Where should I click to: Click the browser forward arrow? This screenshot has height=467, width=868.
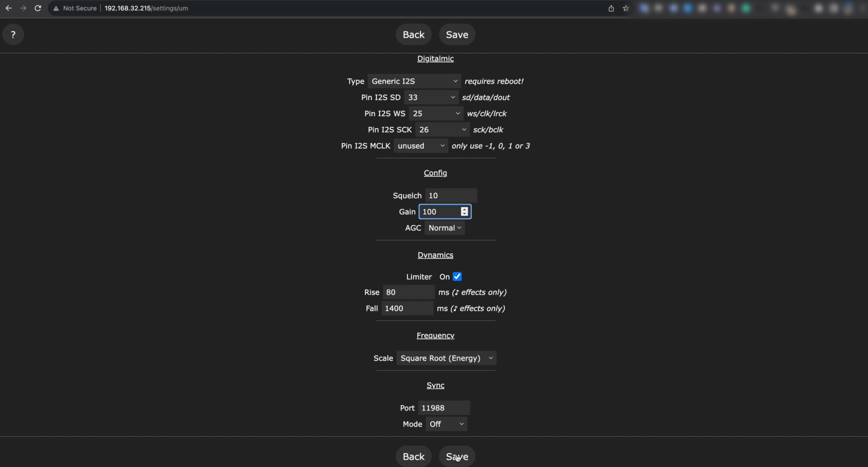pyautogui.click(x=23, y=8)
